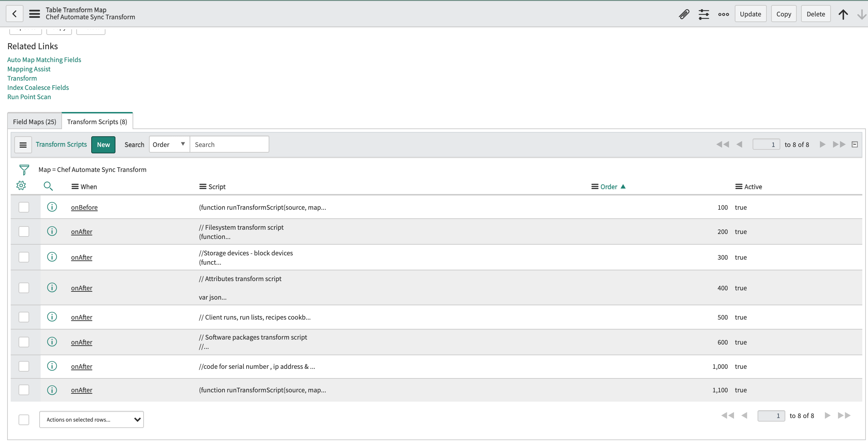Click the info icon on order 600 row

(51, 341)
